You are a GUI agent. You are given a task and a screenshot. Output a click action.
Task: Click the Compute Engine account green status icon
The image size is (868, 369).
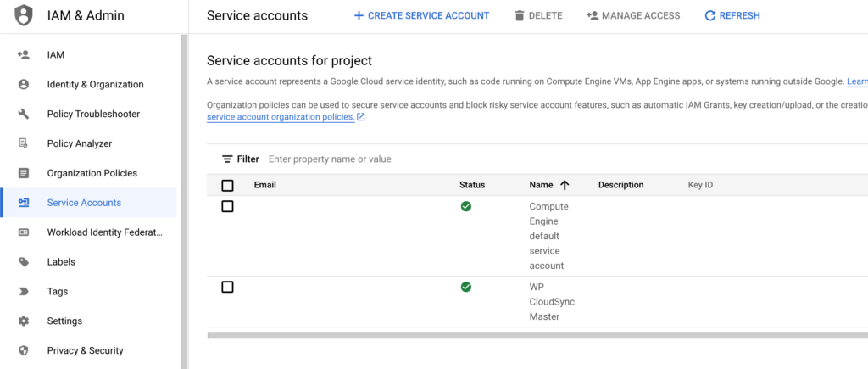point(466,206)
